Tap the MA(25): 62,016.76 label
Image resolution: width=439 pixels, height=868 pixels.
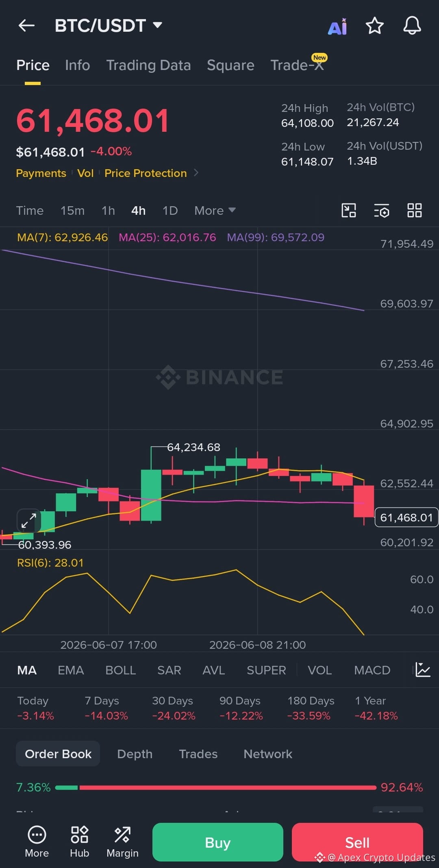(167, 237)
